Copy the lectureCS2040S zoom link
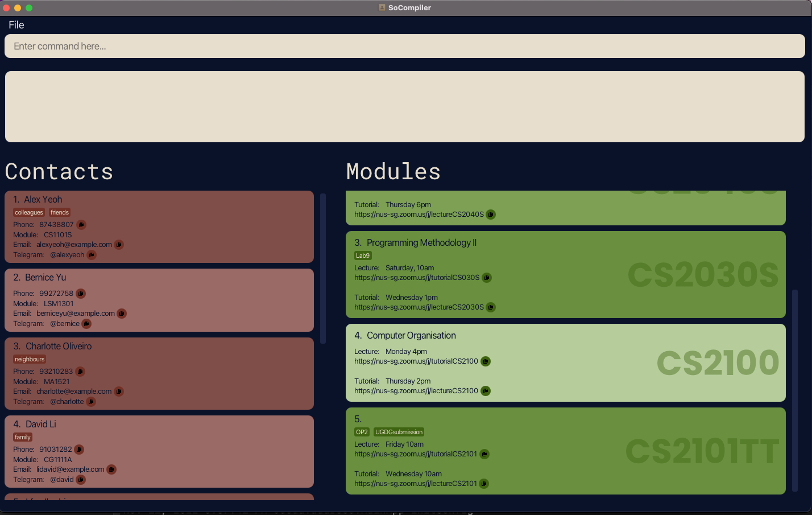The height and width of the screenshot is (515, 812). click(x=491, y=215)
